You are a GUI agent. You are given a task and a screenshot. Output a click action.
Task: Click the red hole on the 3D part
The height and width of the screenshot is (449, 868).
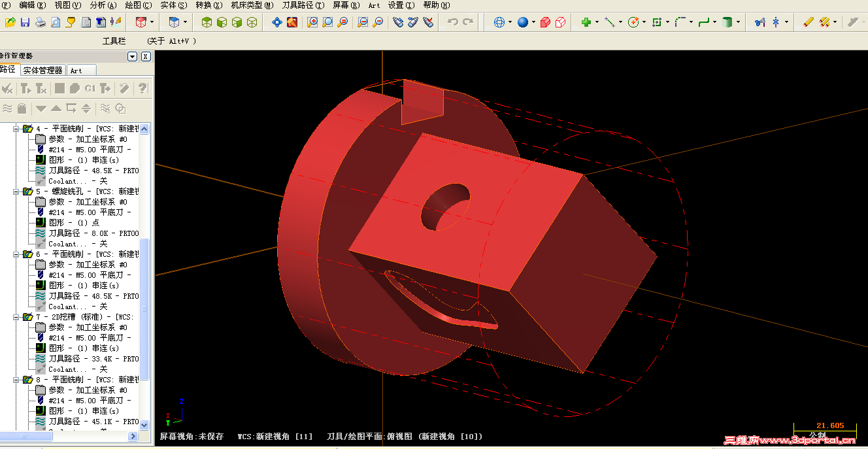point(445,207)
